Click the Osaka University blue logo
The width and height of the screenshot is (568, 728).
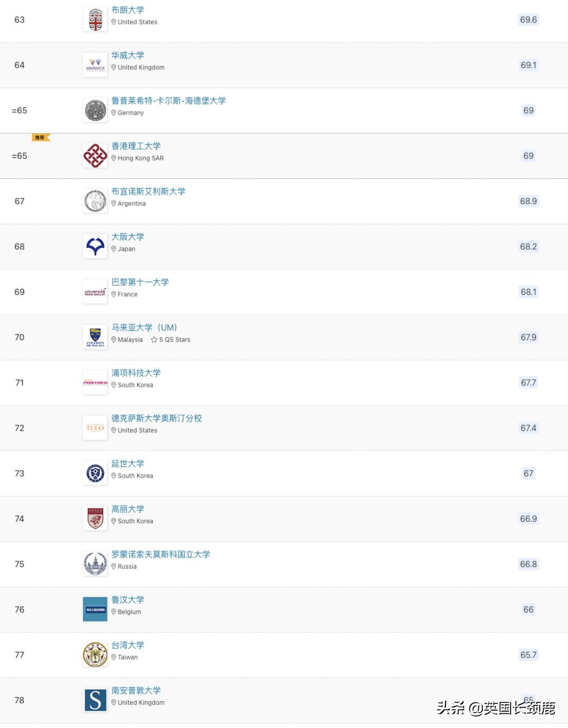tap(95, 247)
